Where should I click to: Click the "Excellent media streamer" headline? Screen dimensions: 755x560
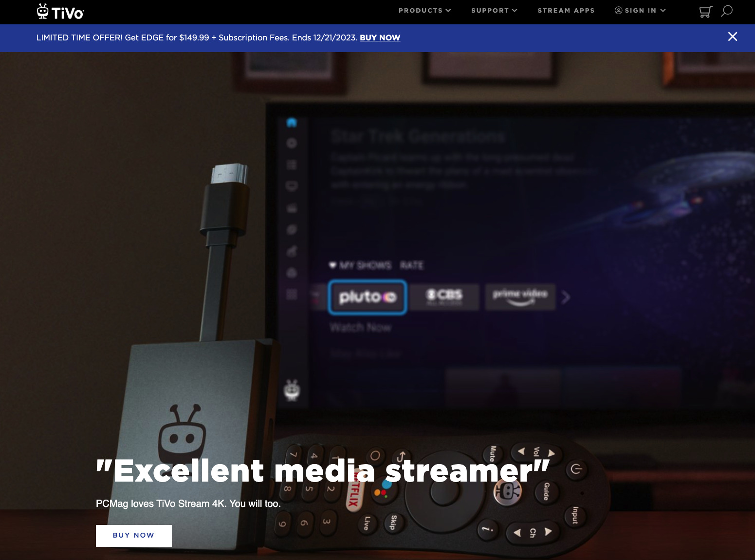323,471
